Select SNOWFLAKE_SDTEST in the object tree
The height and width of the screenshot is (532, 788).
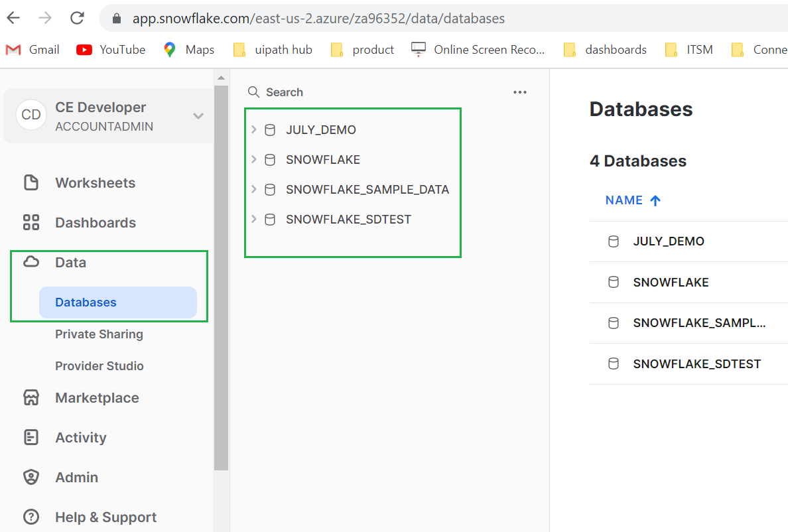pyautogui.click(x=348, y=220)
